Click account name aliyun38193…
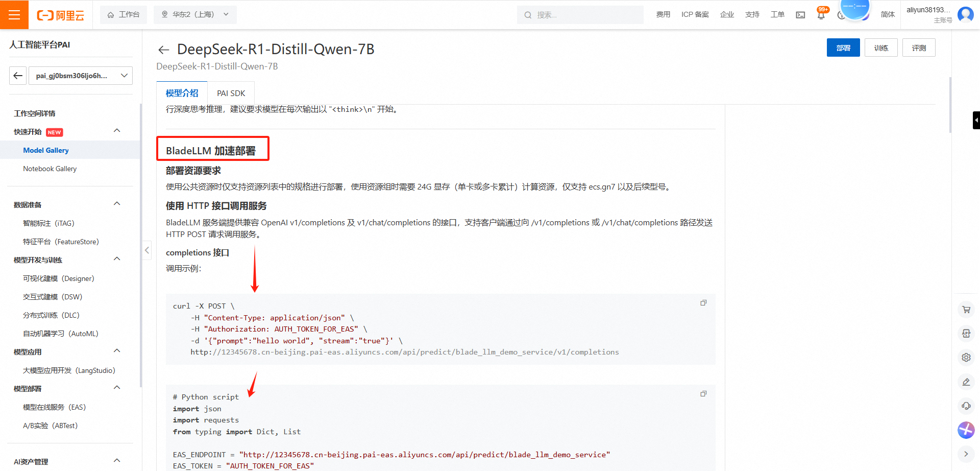Screen dimensions: 980x471 [x=928, y=10]
